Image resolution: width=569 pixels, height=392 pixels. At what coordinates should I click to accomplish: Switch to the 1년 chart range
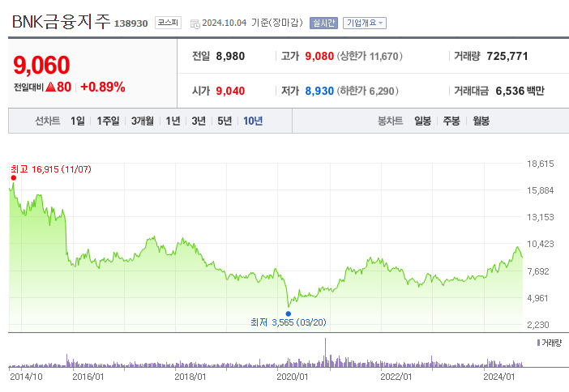[x=173, y=121]
